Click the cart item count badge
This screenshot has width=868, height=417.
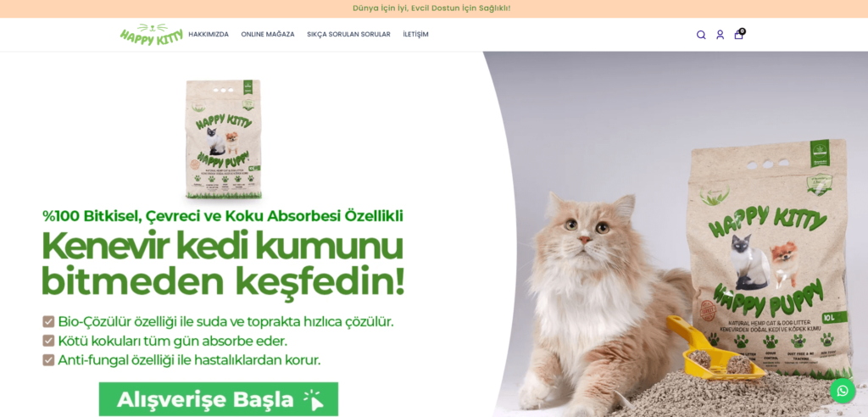pos(743,31)
